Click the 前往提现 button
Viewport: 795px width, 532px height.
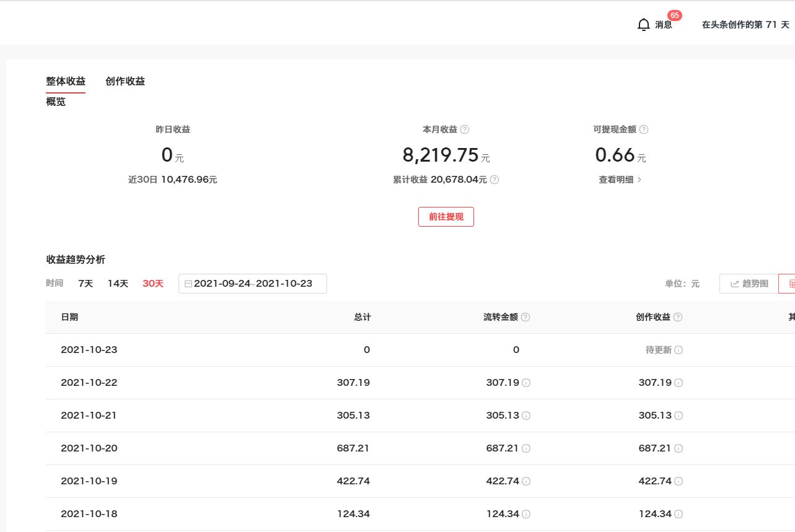446,217
